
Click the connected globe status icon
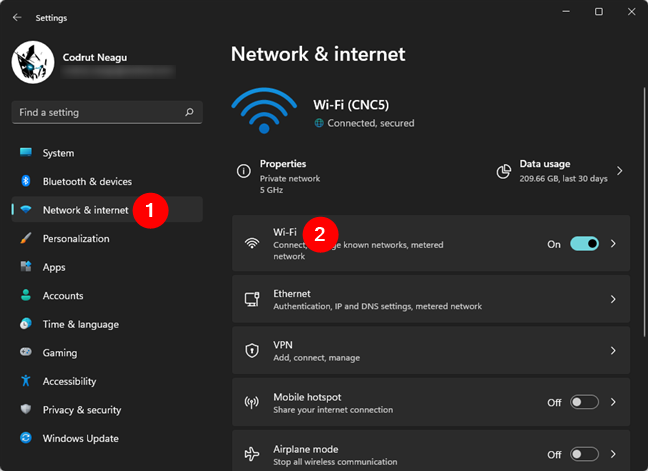(x=319, y=123)
